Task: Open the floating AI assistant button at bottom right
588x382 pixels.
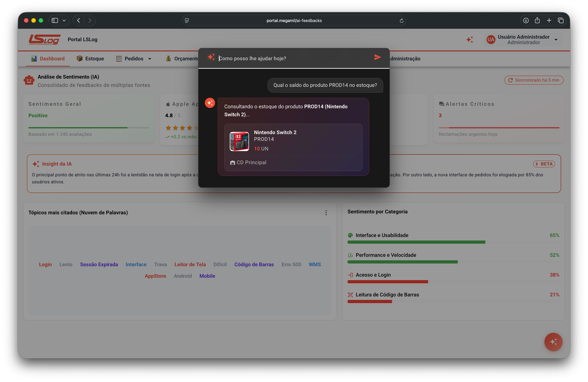Action: [553, 342]
